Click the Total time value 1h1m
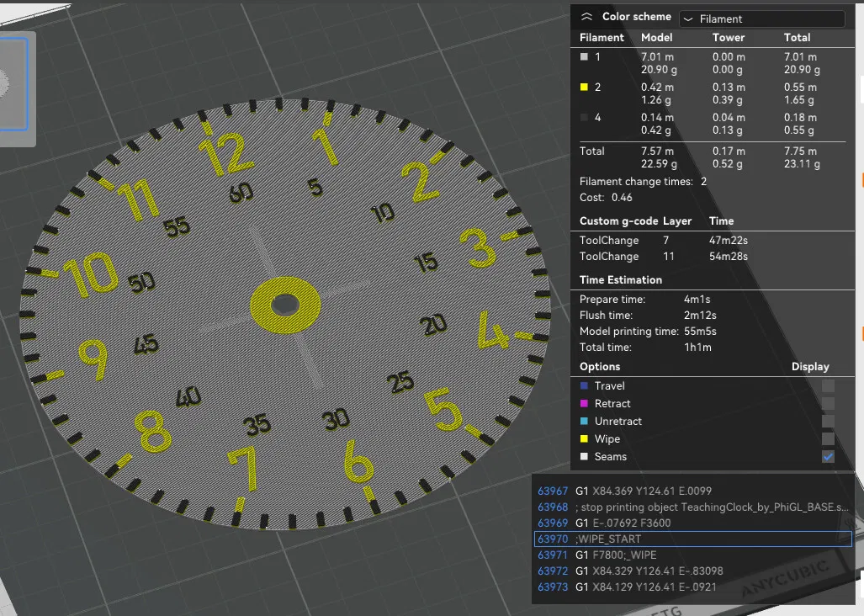The width and height of the screenshot is (864, 616). pos(697,347)
